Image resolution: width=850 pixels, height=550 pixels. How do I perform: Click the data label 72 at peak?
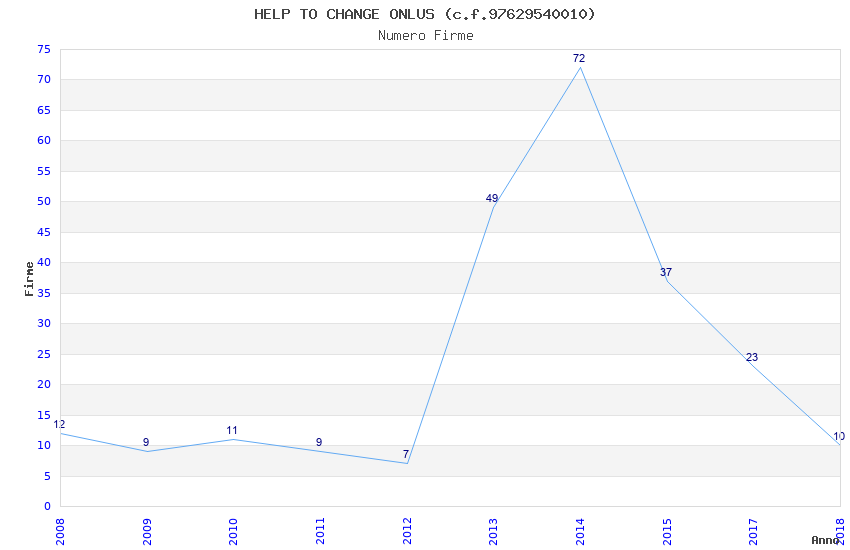coord(579,58)
